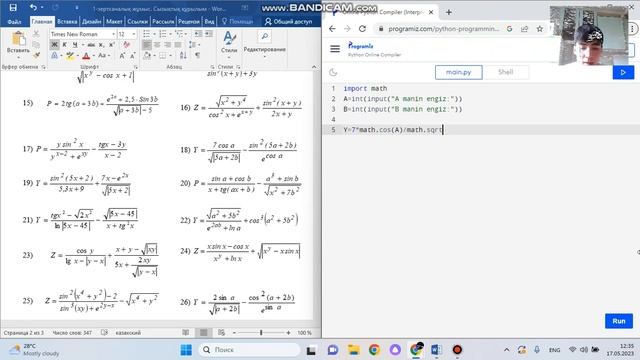Switch to the Shell tab
This screenshot has width=640, height=360.
click(505, 72)
